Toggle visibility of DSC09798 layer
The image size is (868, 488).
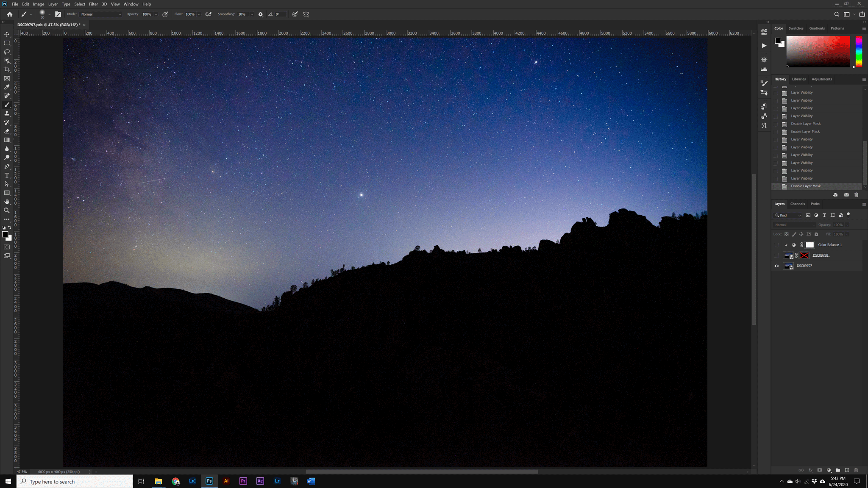[x=776, y=255]
